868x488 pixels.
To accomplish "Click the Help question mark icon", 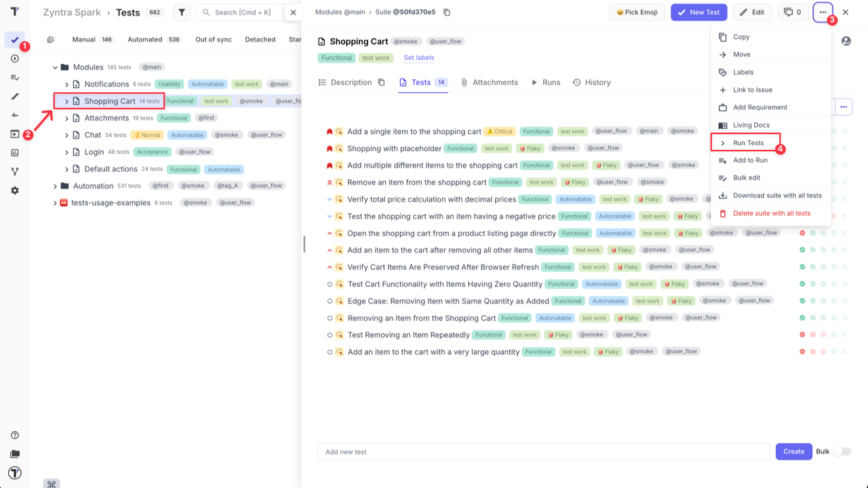I will point(15,436).
